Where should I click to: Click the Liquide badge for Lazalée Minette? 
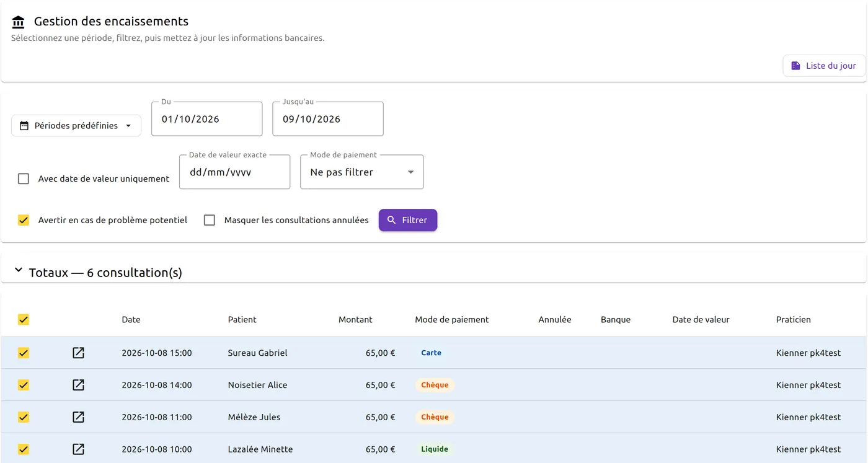(x=435, y=449)
